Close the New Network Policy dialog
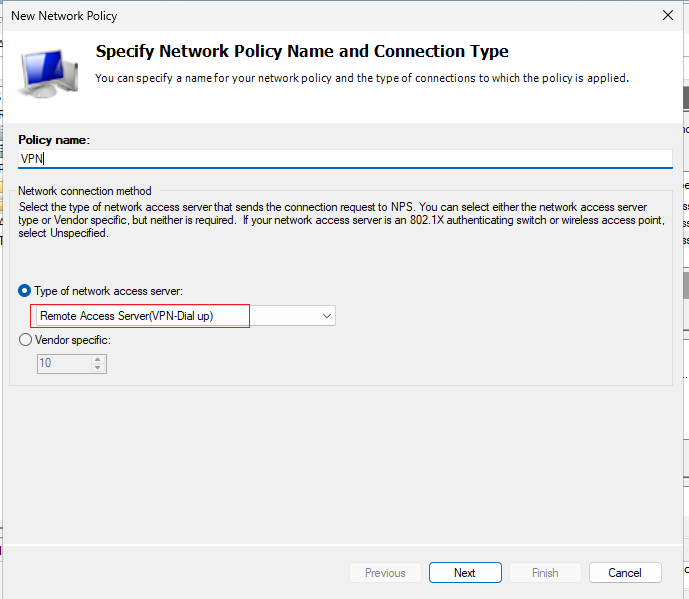689x599 pixels. [x=667, y=15]
